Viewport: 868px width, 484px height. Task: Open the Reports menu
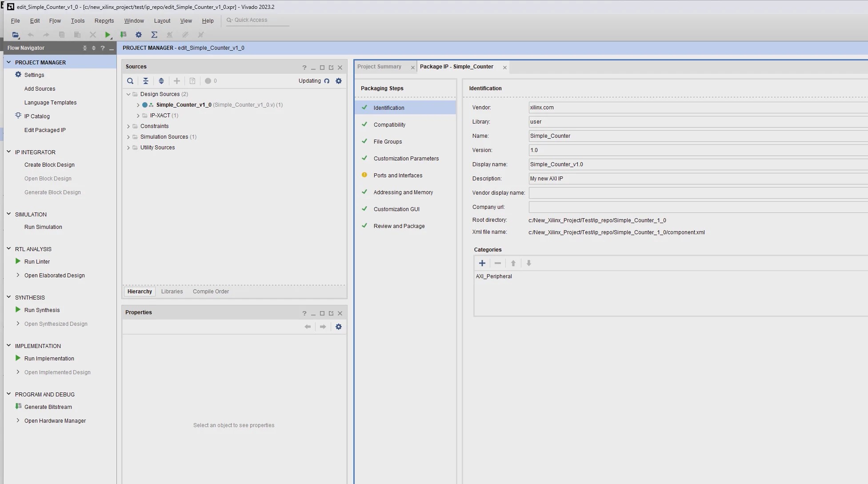[x=104, y=21]
